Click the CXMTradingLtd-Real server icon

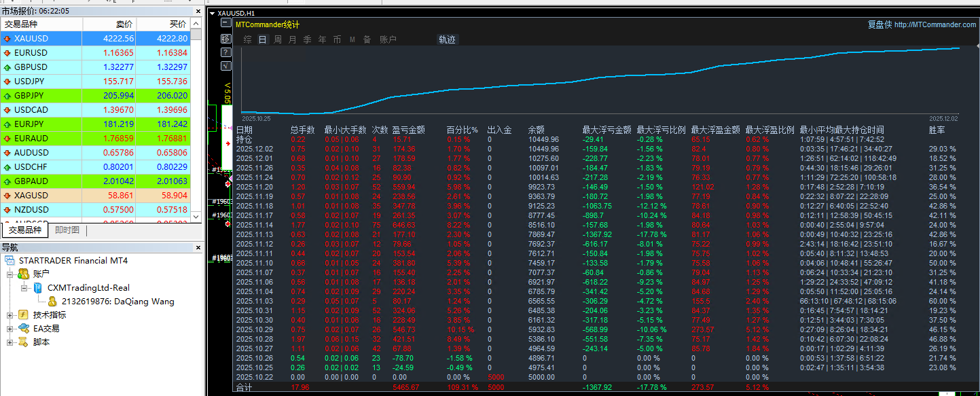37,288
